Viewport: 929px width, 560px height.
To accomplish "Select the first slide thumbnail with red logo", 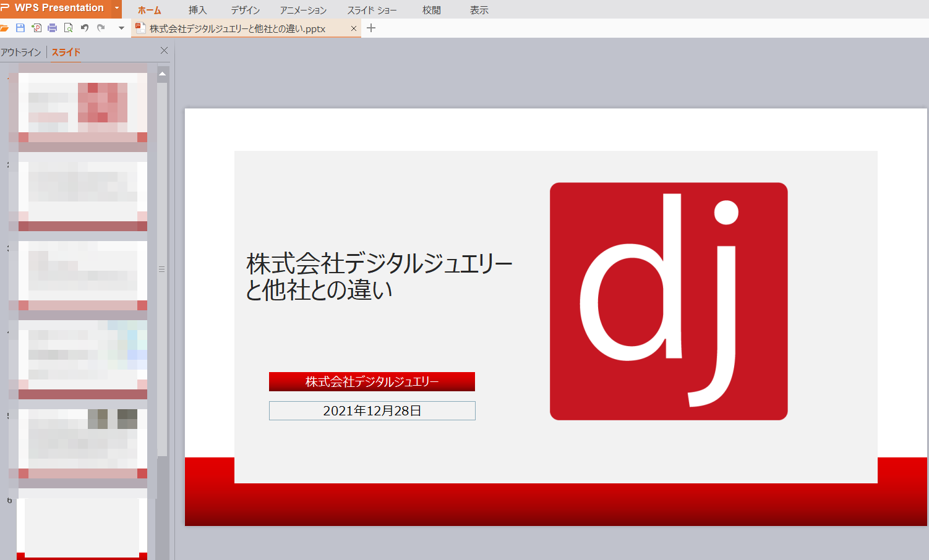I will pos(83,108).
